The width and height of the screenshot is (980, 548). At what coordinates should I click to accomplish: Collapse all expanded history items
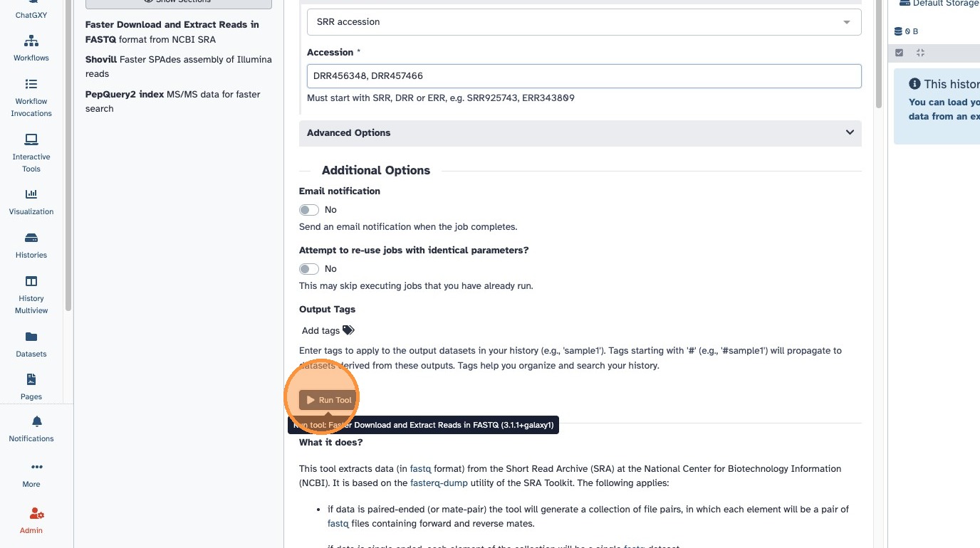(x=920, y=53)
